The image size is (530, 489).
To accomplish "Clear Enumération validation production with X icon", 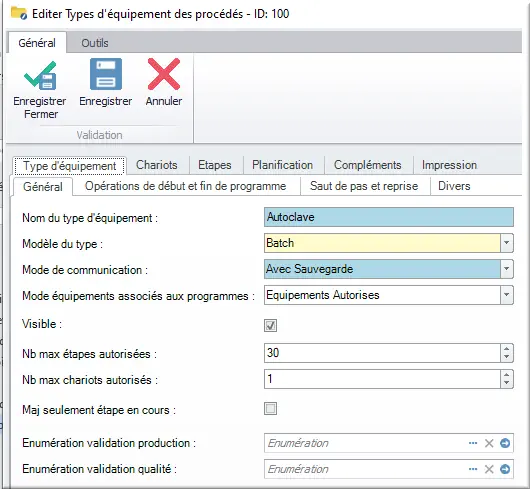I will [x=489, y=443].
